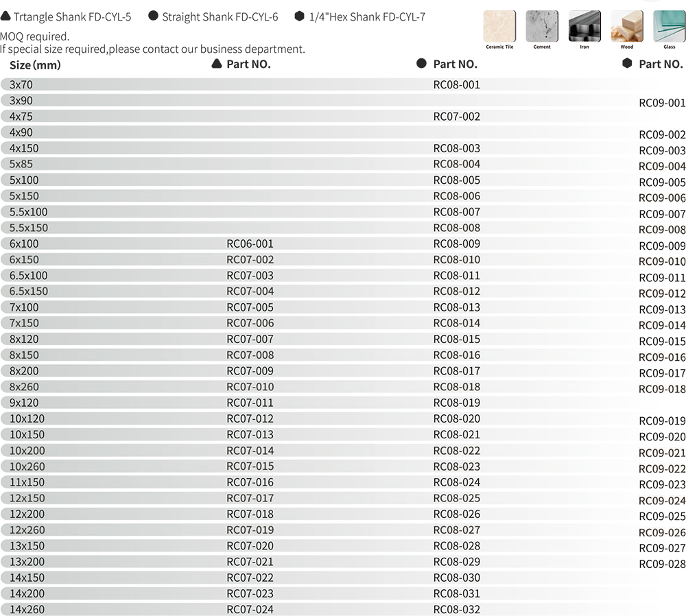
Task: Select part number RC07-016
Action: (x=250, y=482)
